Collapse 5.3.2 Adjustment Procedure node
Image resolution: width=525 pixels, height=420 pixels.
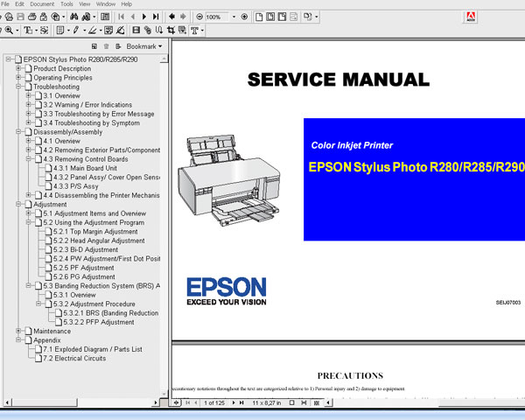(x=38, y=304)
